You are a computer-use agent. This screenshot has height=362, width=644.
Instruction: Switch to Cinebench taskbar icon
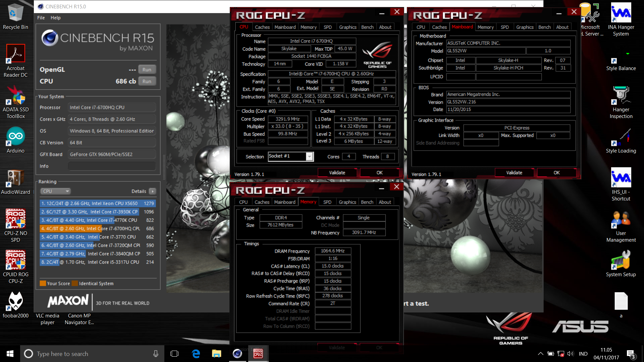[237, 354]
